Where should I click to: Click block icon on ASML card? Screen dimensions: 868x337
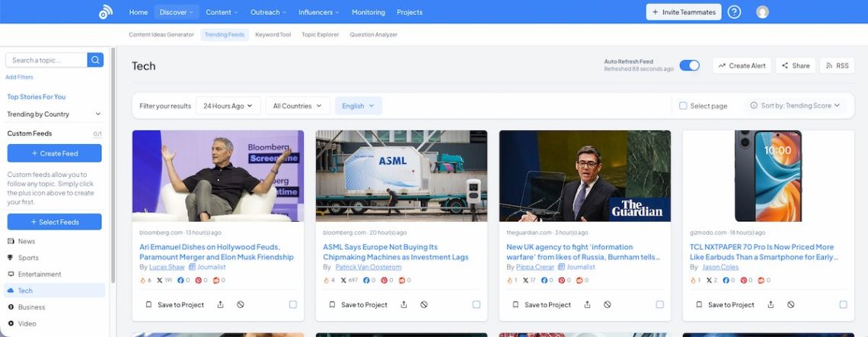click(423, 304)
